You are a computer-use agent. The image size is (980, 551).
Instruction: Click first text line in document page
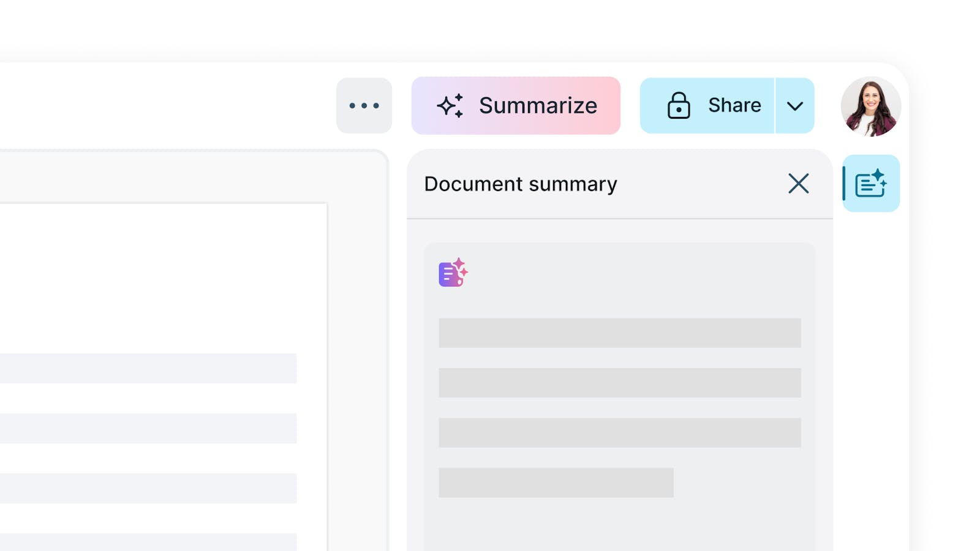tap(148, 369)
